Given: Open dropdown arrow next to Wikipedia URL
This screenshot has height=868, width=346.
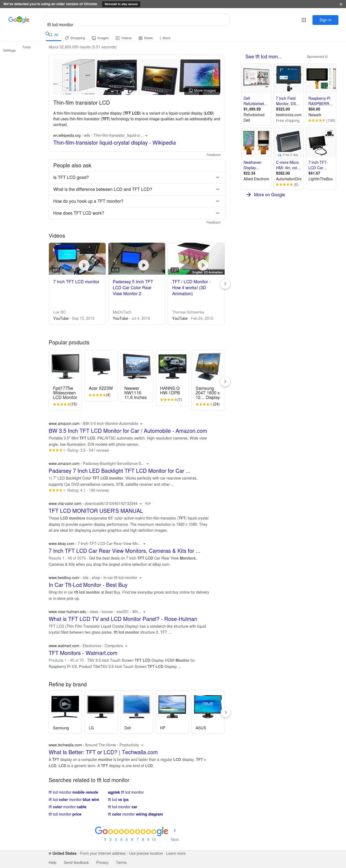Looking at the screenshot, I should tap(146, 136).
